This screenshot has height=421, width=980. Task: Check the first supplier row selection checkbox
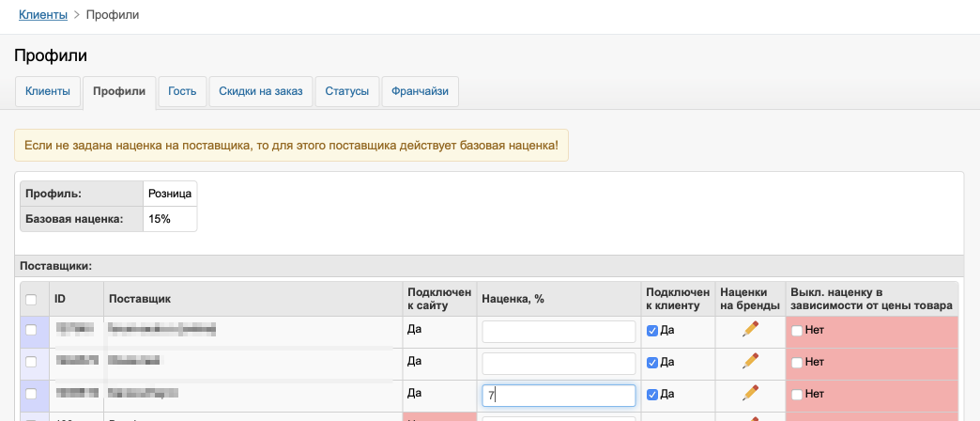click(x=31, y=330)
